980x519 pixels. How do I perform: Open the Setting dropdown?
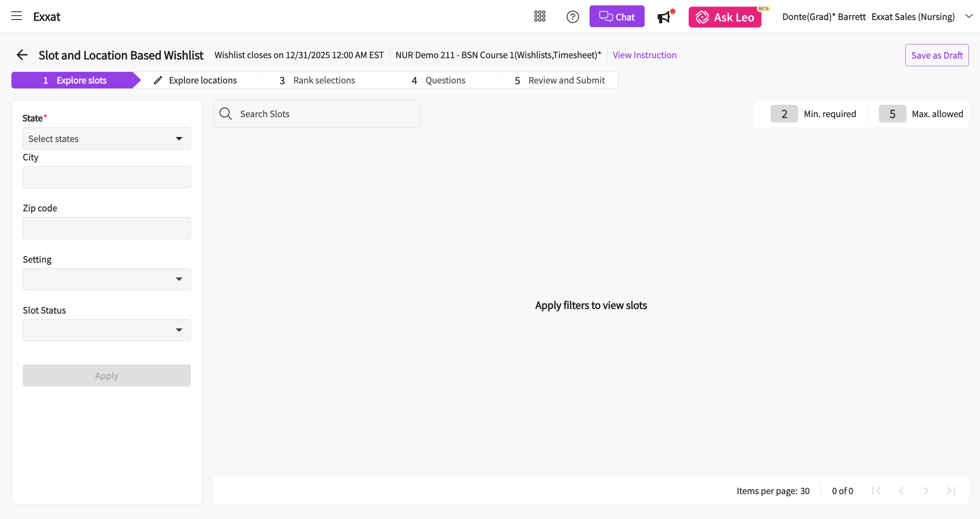[106, 279]
